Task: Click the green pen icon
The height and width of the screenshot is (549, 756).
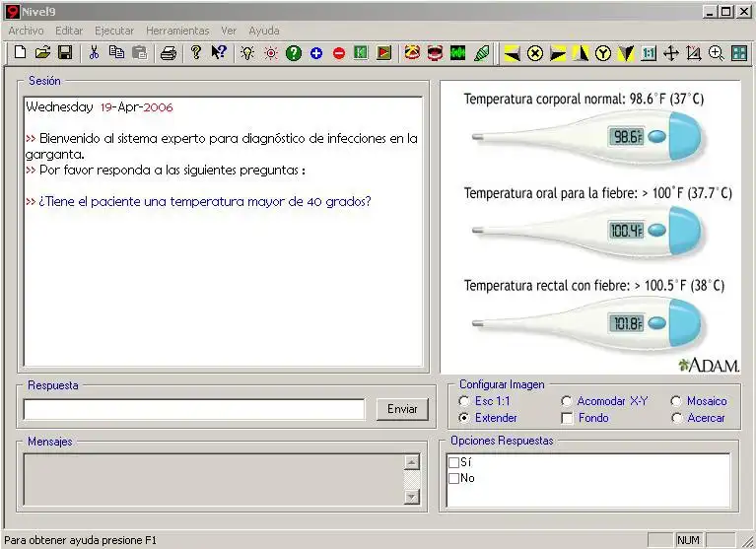Action: click(x=481, y=53)
